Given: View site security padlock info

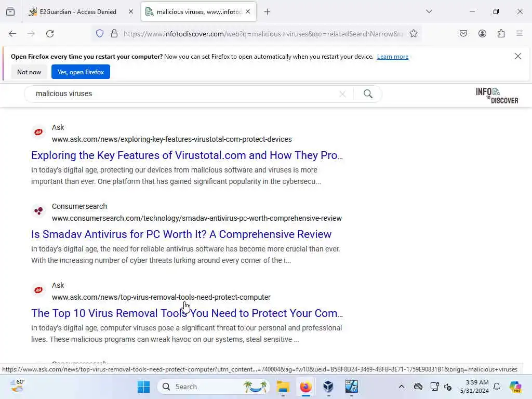Looking at the screenshot, I should point(114,34).
